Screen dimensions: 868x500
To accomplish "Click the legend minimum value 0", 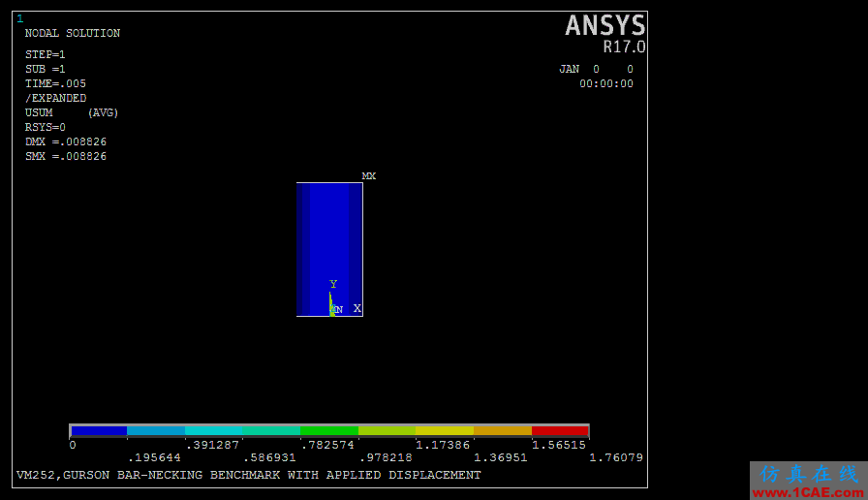I will [73, 445].
